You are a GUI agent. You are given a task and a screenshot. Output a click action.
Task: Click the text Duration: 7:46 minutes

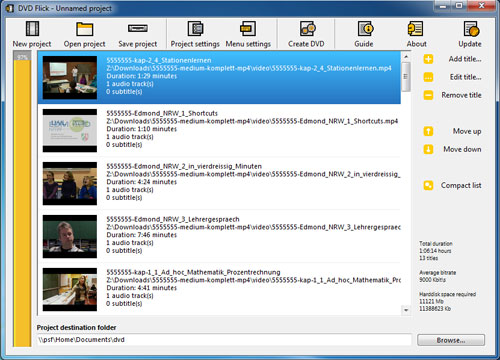[x=141, y=235]
